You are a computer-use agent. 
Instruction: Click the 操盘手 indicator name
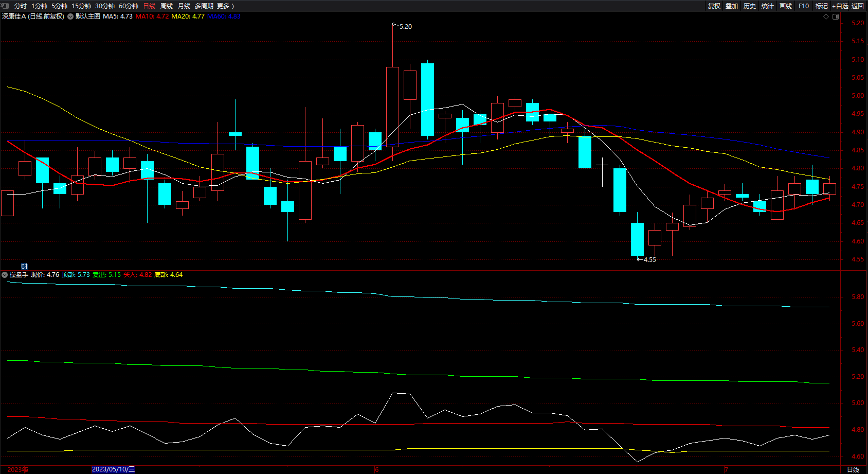(x=19, y=275)
